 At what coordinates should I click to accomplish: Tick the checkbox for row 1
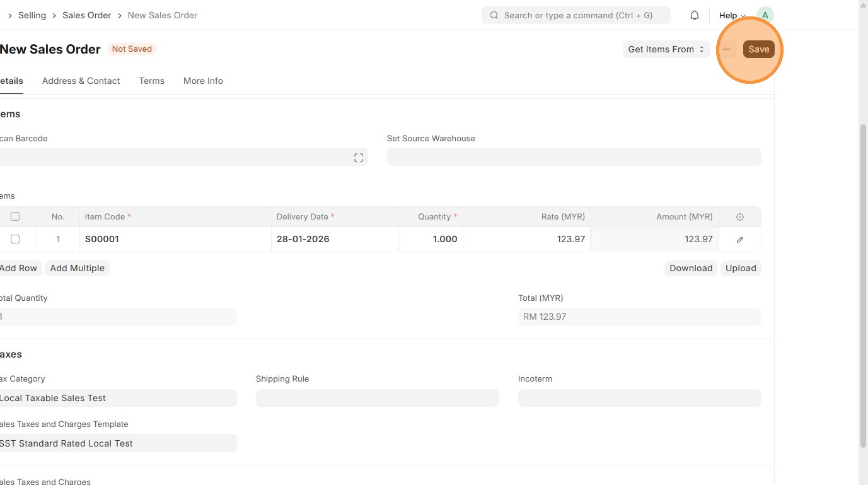15,239
